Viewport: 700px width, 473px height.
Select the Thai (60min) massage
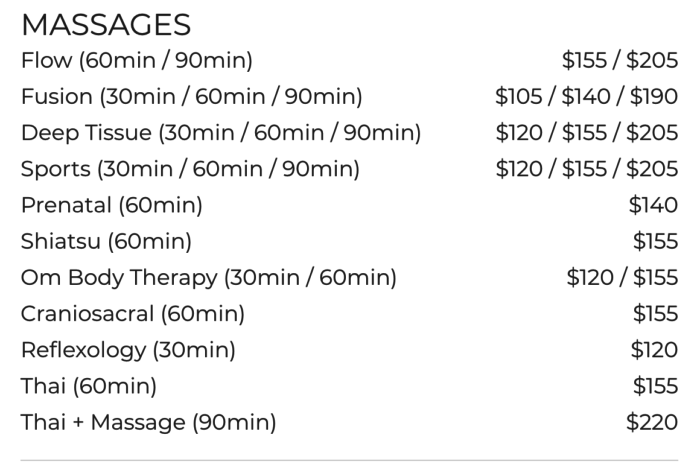[89, 386]
